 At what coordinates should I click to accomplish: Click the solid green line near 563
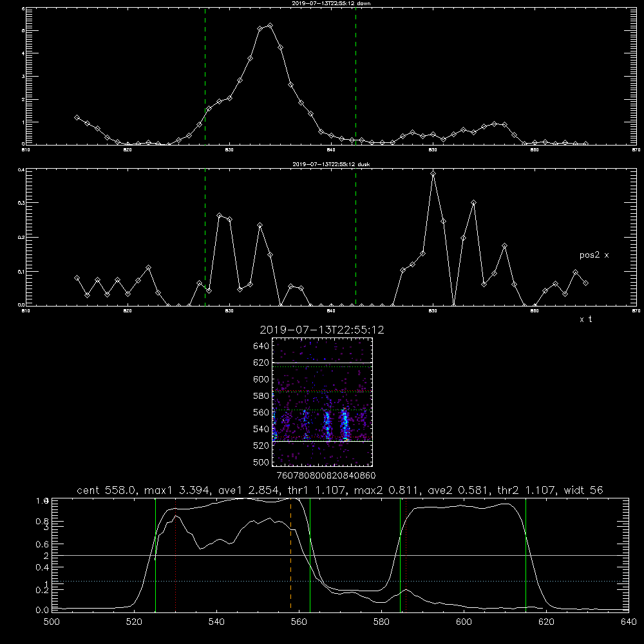pyautogui.click(x=310, y=554)
